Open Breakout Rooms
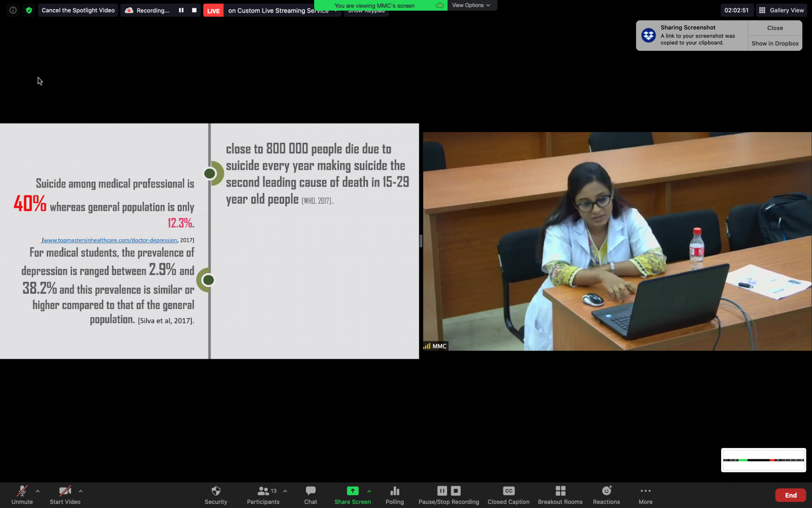 coord(560,491)
